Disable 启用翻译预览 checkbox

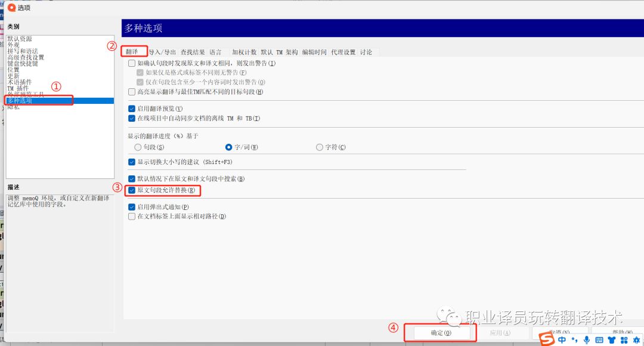click(131, 110)
